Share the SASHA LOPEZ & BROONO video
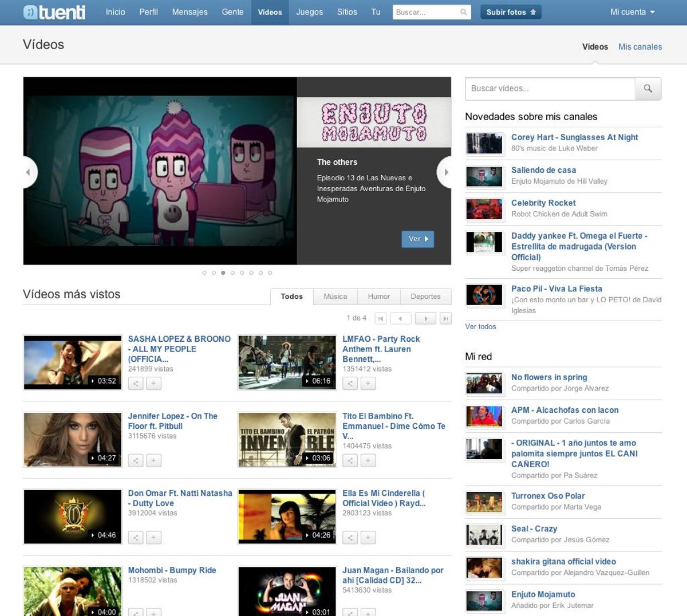Image resolution: width=687 pixels, height=616 pixels. [x=136, y=384]
